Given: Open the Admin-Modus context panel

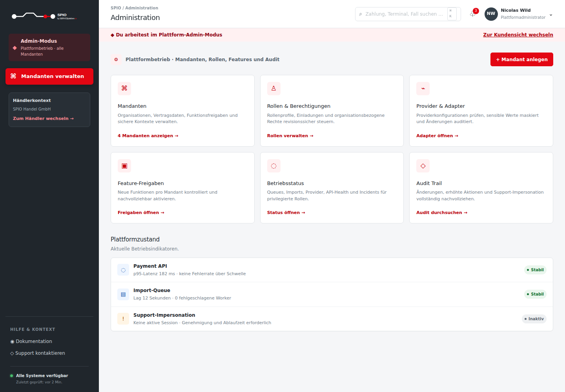Looking at the screenshot, I should coord(49,47).
